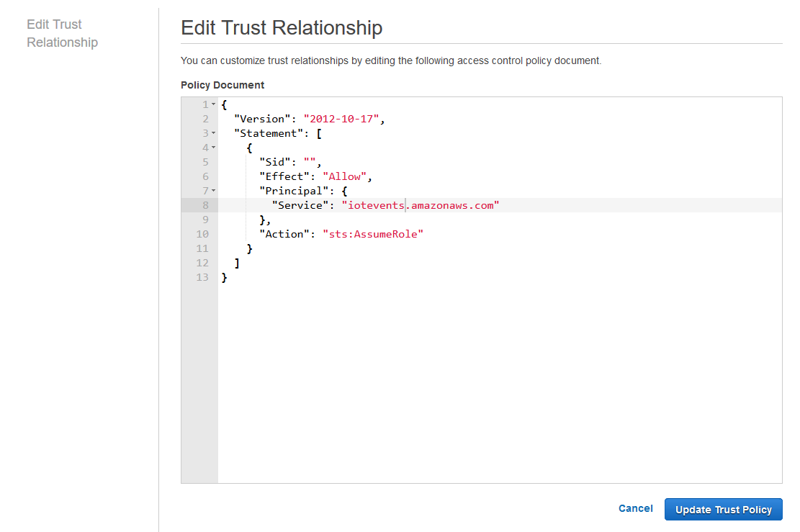Click the "Statement" key on line 3
Screen dimensions: 800x532
269,133
